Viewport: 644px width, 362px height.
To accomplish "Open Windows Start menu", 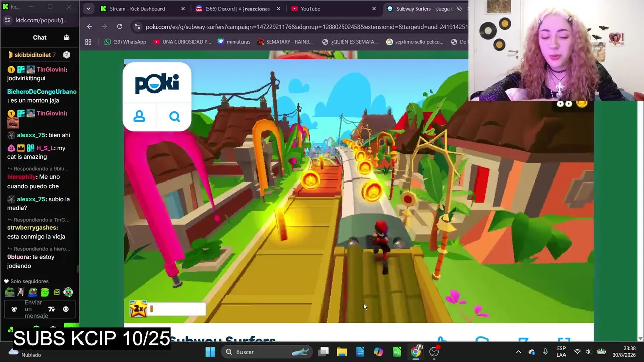I will pos(210,352).
